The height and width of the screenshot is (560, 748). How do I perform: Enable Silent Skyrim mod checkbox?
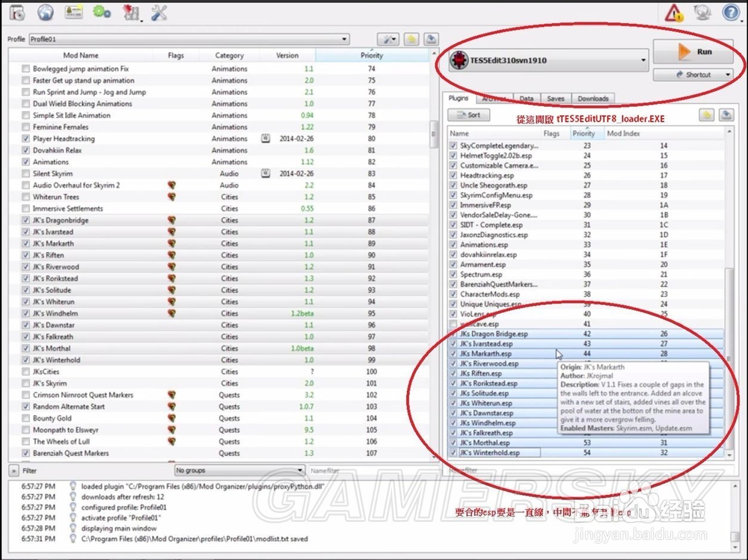point(25,173)
